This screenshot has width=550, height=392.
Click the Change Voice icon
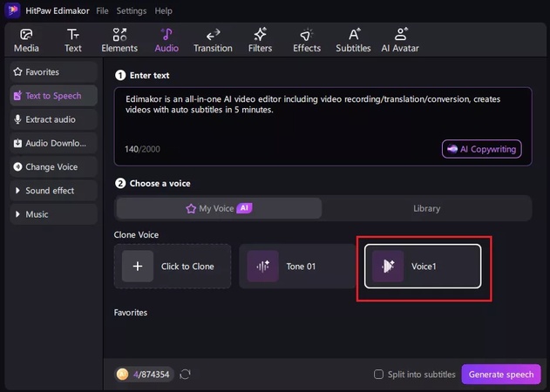(17, 167)
